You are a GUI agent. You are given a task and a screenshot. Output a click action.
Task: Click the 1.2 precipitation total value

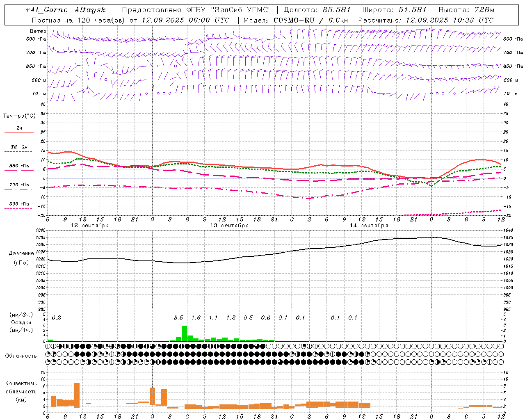(x=231, y=318)
